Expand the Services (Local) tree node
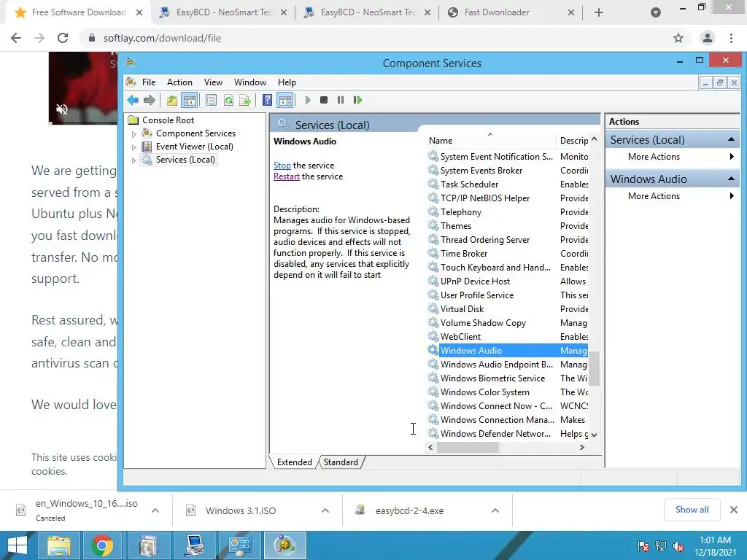 click(134, 160)
